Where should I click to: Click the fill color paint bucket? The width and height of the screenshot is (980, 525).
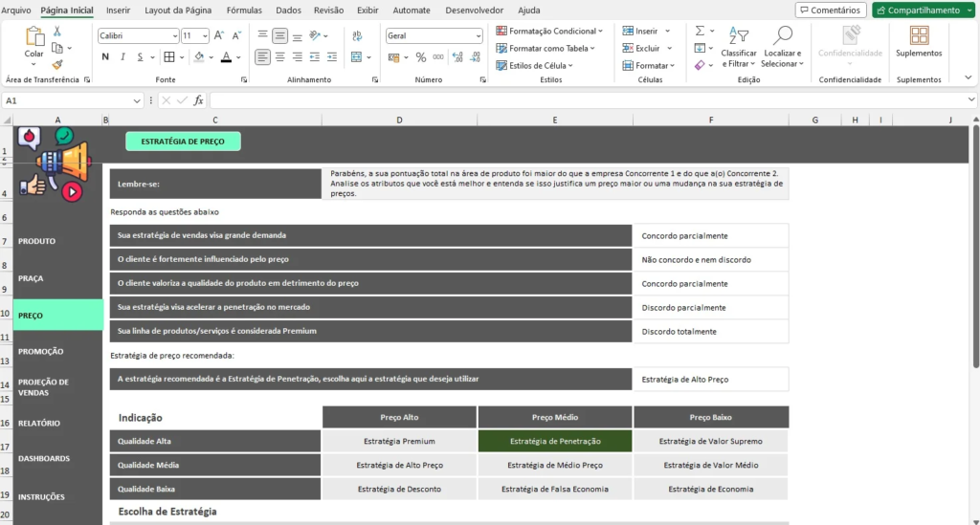pos(198,57)
